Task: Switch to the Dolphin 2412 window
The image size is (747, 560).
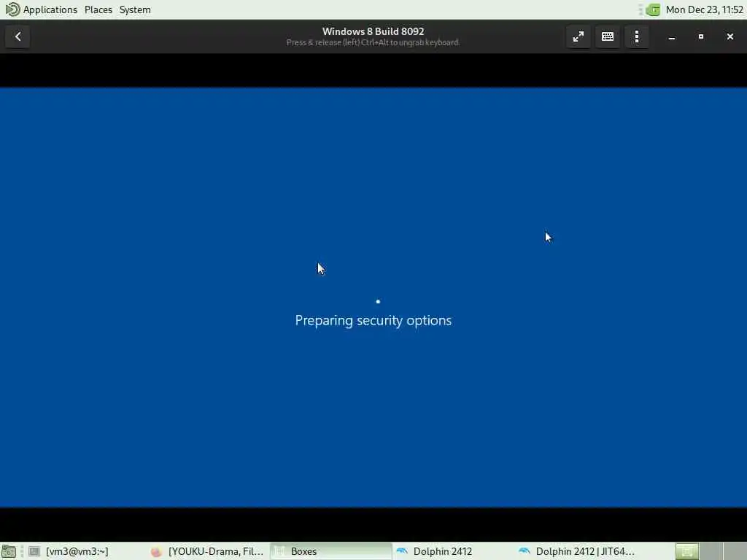Action: click(x=453, y=551)
